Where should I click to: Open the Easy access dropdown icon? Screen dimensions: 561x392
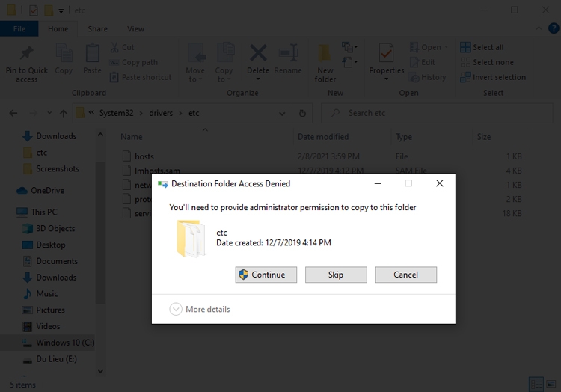349,62
